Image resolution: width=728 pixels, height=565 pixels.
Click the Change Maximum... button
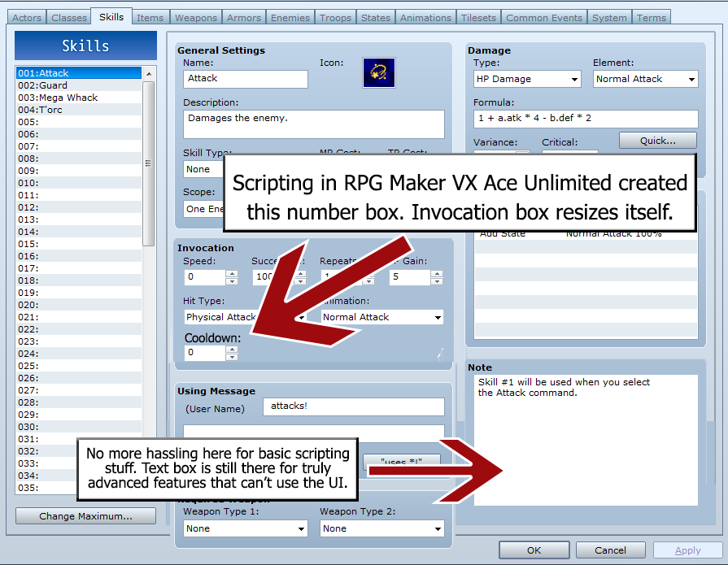coord(85,516)
